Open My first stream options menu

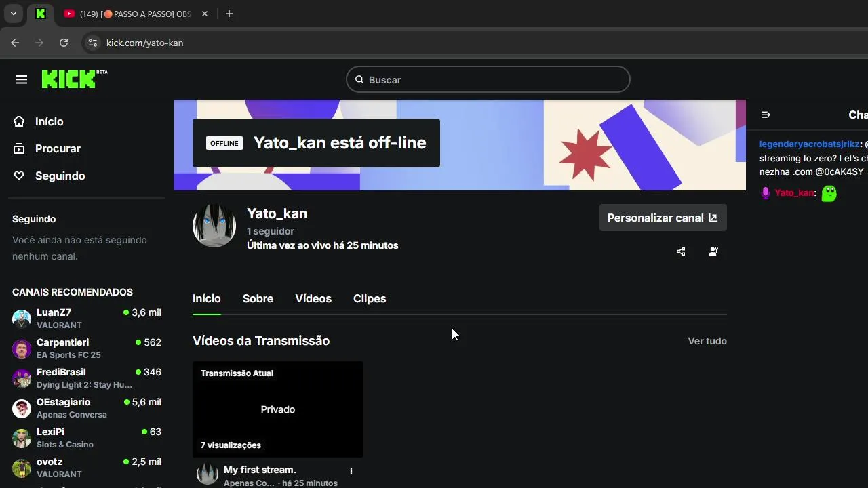point(351,471)
